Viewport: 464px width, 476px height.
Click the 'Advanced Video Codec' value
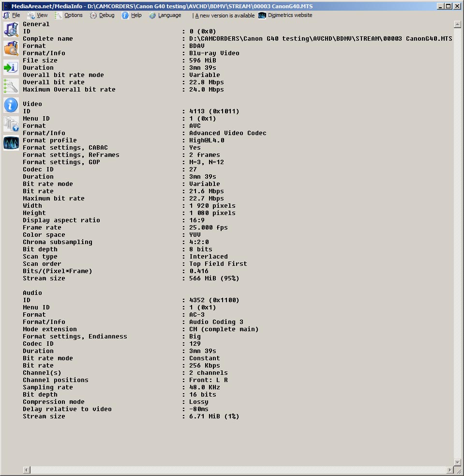[x=228, y=133]
